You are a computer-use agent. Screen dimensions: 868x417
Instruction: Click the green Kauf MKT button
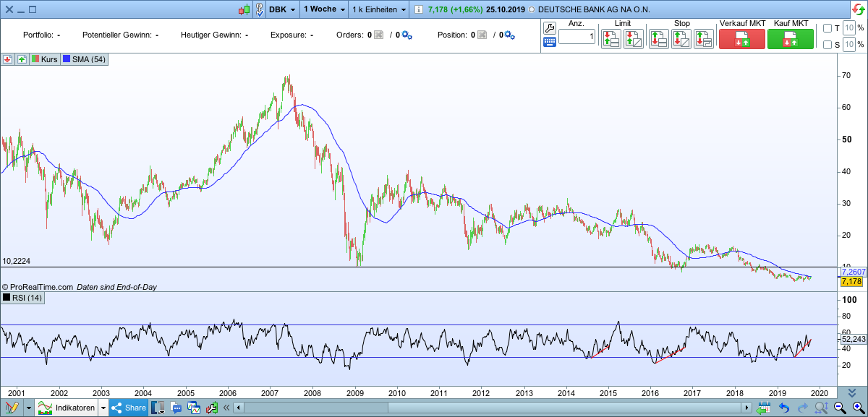pos(790,39)
